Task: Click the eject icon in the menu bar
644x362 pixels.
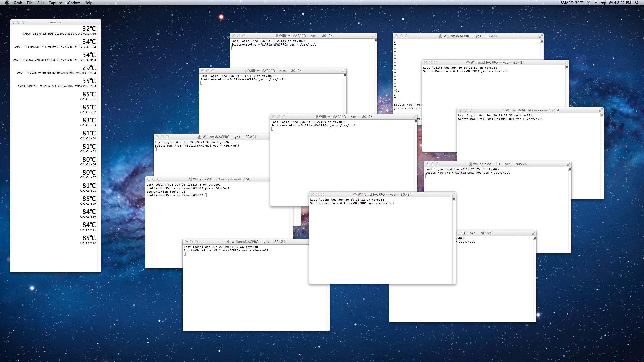Action: 596,3
